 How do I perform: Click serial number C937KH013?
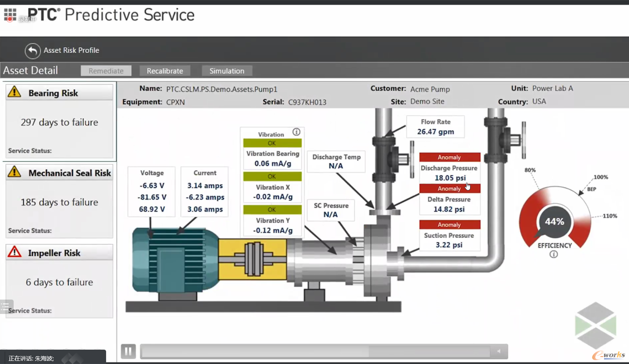[307, 102]
